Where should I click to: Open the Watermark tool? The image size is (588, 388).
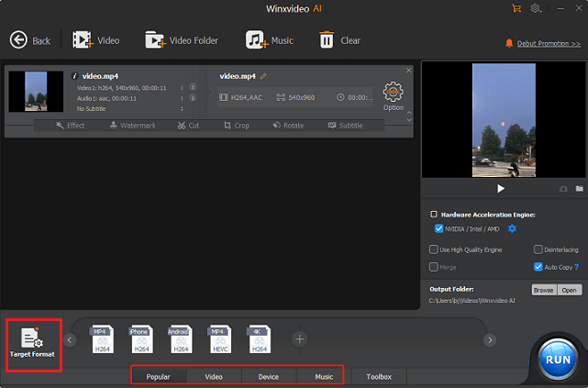point(133,126)
